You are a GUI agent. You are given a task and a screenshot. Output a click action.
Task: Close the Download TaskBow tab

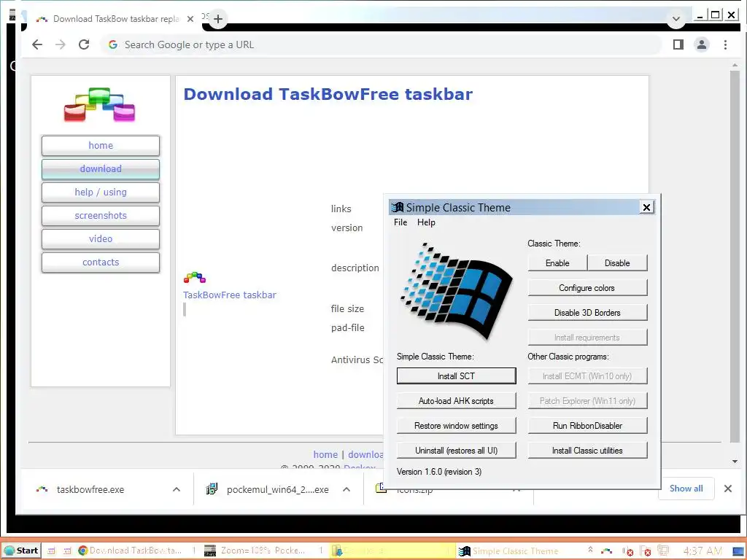190,19
